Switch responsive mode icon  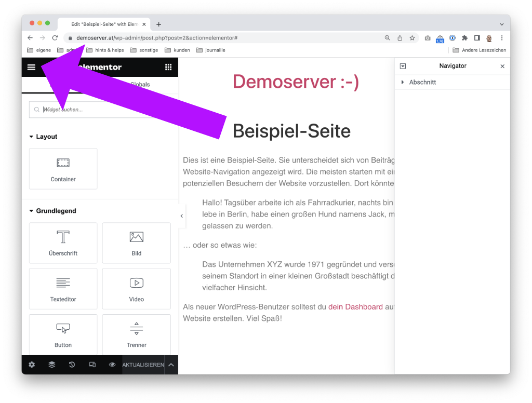coord(92,365)
